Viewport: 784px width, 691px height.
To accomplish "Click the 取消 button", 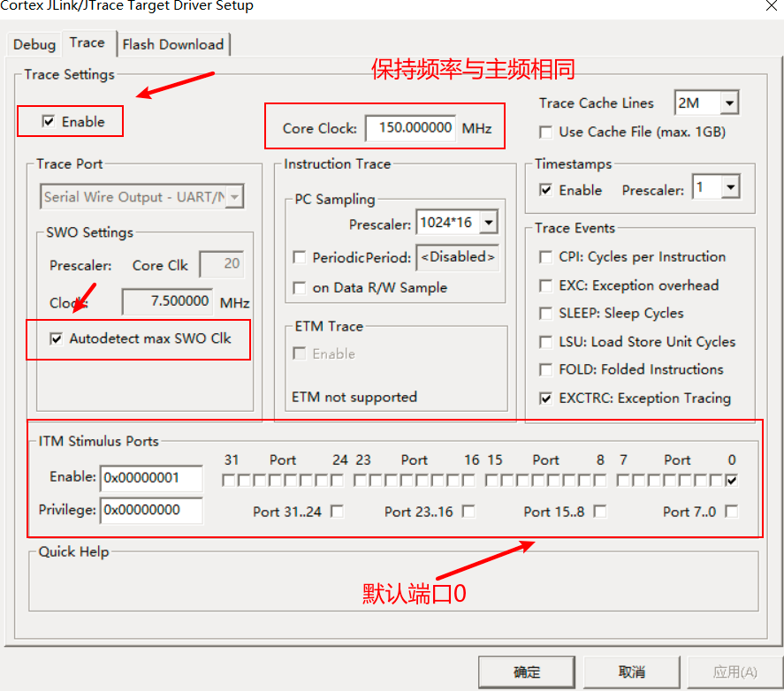I will 631,672.
